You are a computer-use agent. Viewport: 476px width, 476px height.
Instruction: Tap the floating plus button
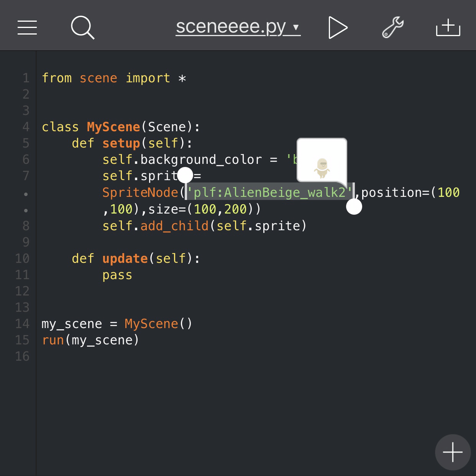coord(452,452)
